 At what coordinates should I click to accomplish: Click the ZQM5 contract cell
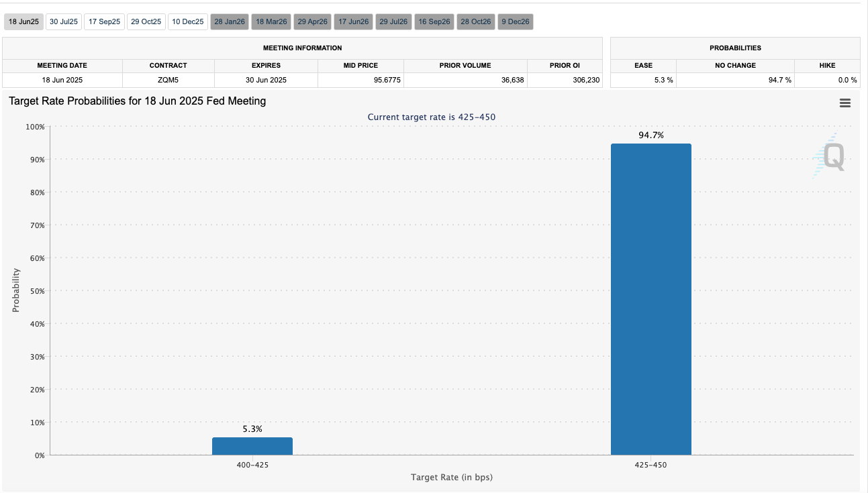tap(168, 80)
